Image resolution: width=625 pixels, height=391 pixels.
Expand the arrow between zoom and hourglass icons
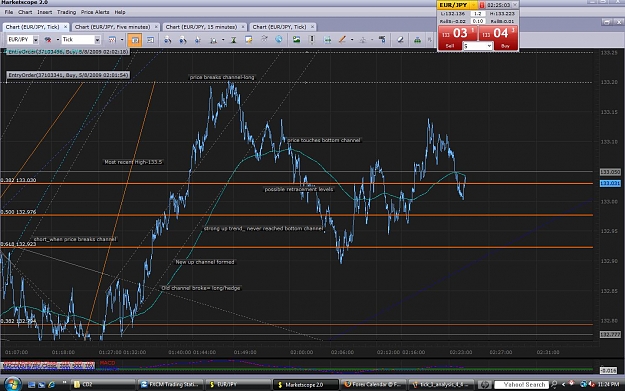tap(223, 40)
